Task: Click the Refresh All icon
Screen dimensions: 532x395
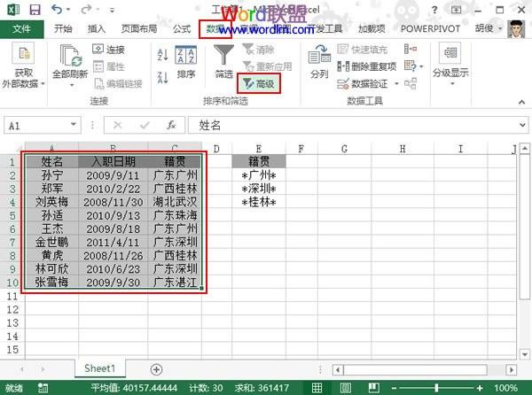Action: pos(71,56)
